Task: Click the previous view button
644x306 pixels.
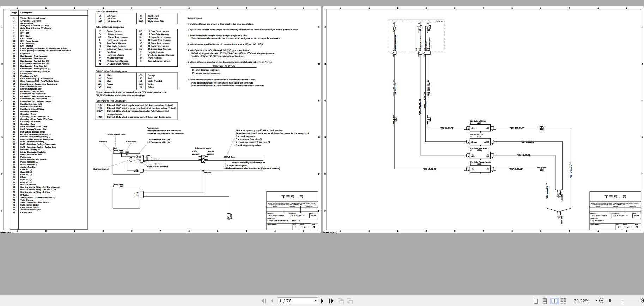Action: click(x=341, y=301)
